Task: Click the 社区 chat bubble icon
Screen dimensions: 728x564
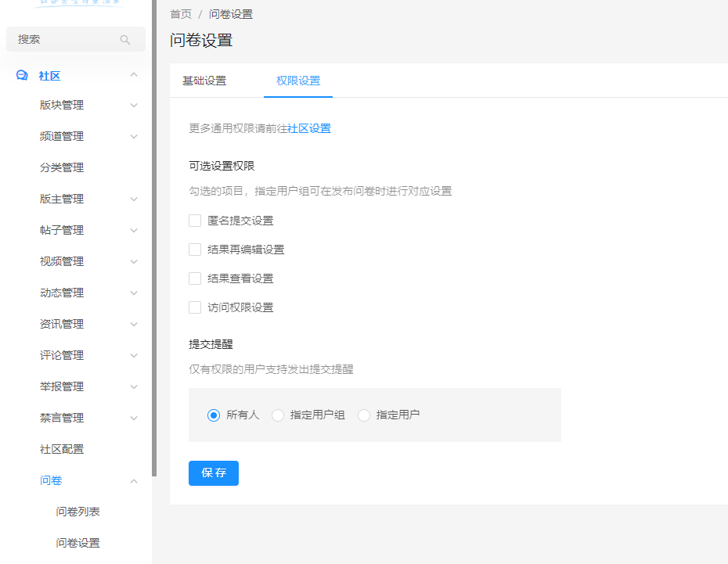Action: [22, 75]
